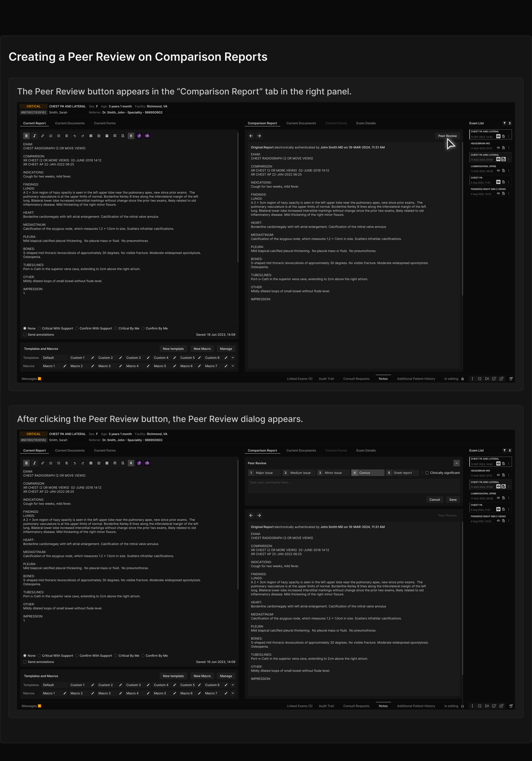Click the Peer Review comments text field

point(354,486)
